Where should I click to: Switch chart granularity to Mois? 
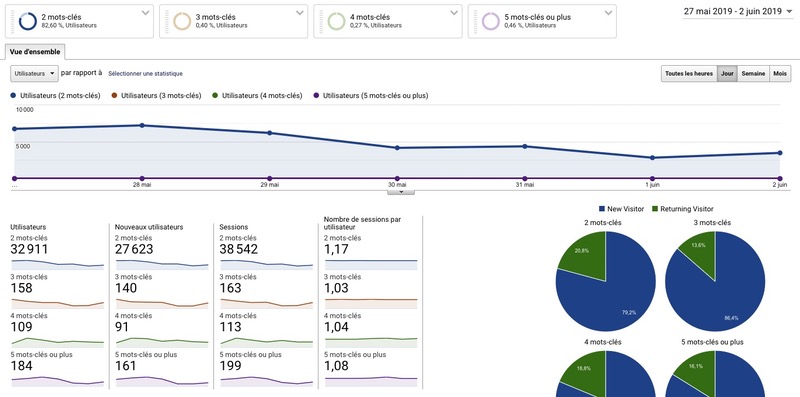click(780, 73)
